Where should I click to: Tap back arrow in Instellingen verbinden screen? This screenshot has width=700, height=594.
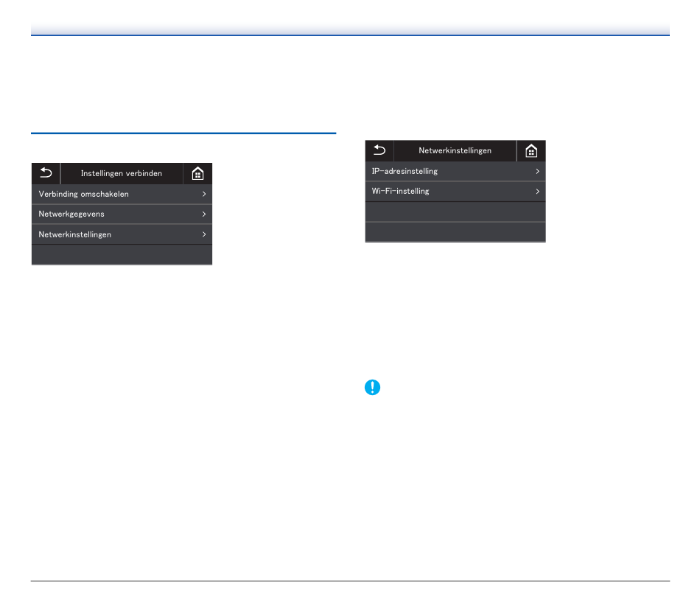tap(46, 173)
